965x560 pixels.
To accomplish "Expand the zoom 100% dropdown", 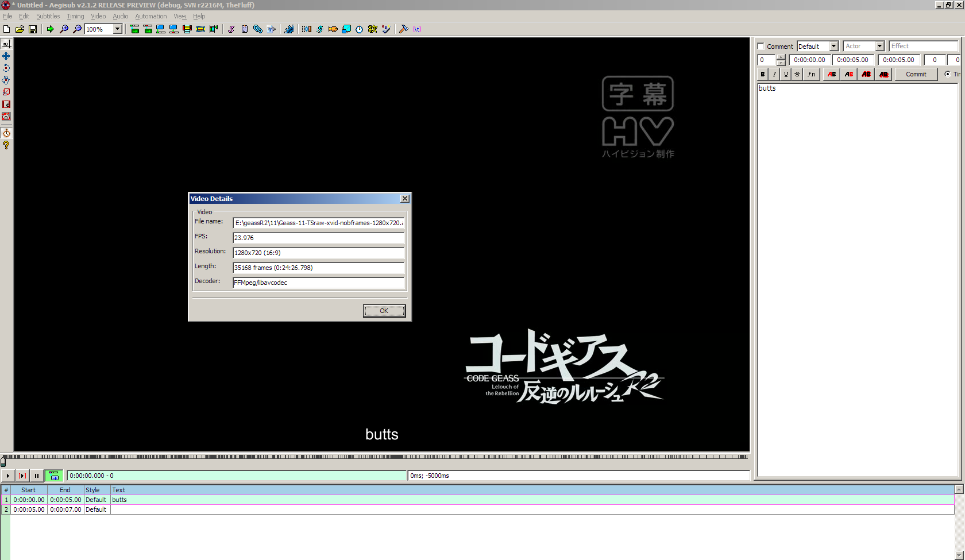I will click(117, 29).
